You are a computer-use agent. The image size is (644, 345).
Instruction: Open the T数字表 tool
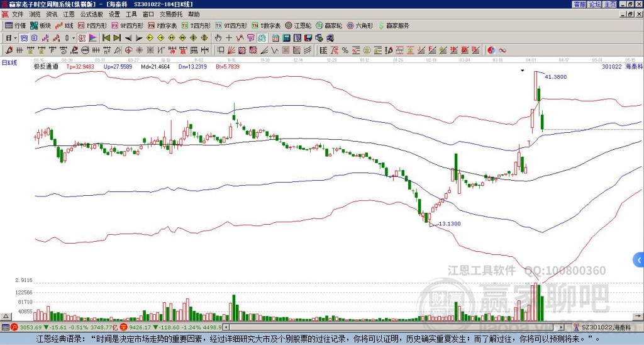(x=266, y=25)
